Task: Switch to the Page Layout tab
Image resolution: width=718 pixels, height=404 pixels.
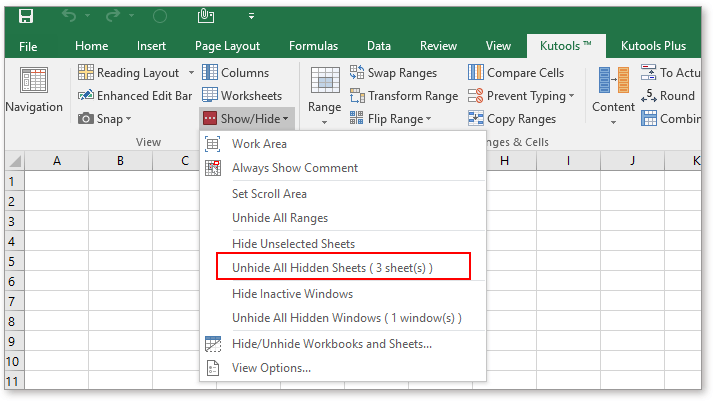Action: pyautogui.click(x=227, y=46)
